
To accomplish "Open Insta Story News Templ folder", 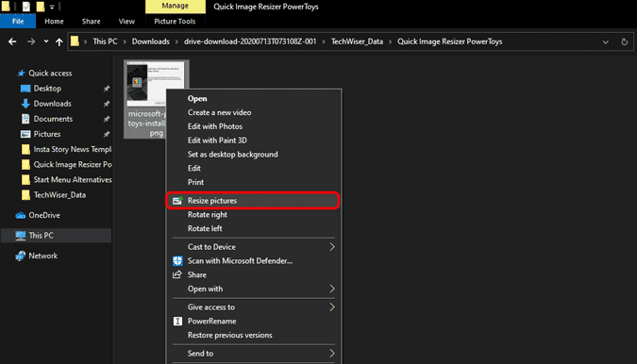I will 73,149.
